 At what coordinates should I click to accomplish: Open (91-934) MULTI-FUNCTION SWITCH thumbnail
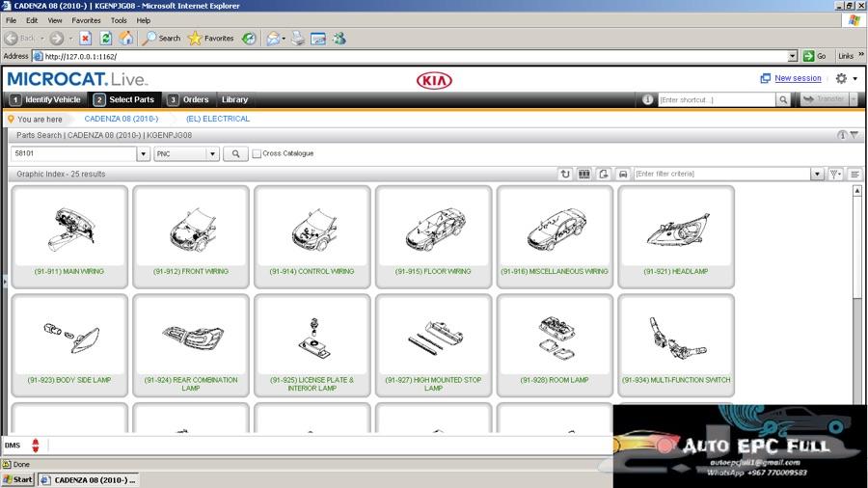[676, 345]
